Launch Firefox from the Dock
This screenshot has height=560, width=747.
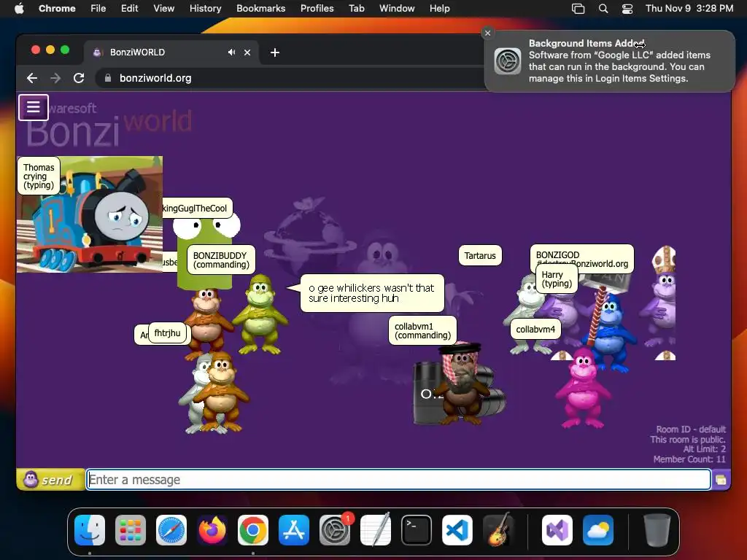tap(212, 530)
